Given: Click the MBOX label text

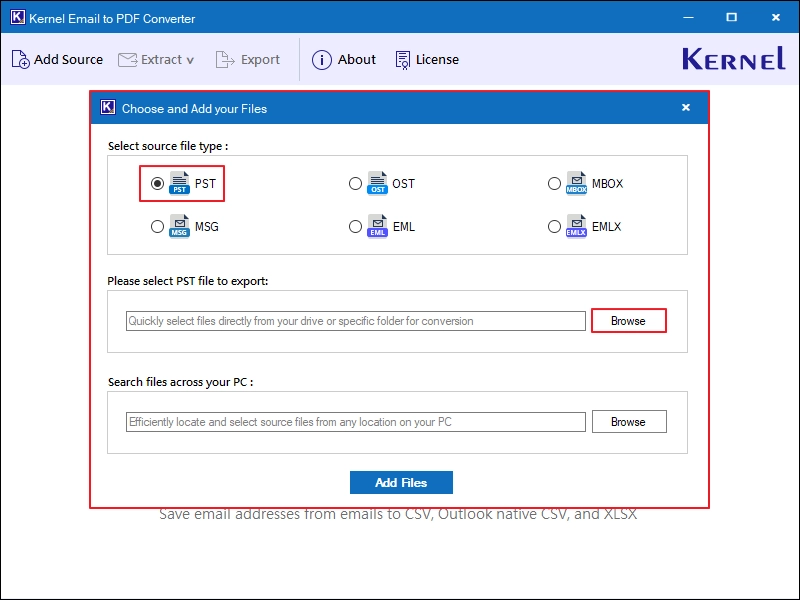Looking at the screenshot, I should 607,184.
